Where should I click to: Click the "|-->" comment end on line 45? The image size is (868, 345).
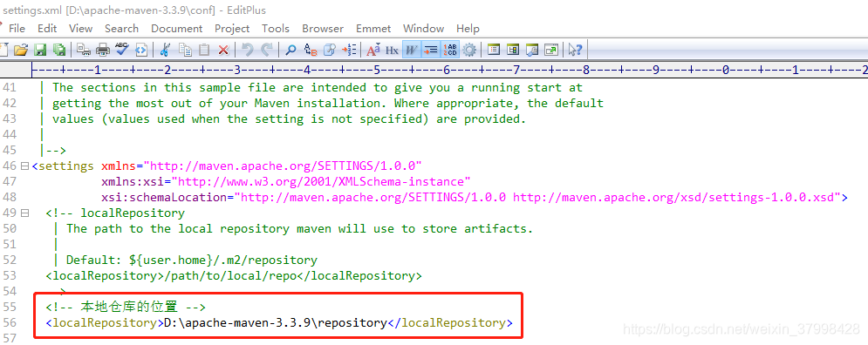(52, 151)
